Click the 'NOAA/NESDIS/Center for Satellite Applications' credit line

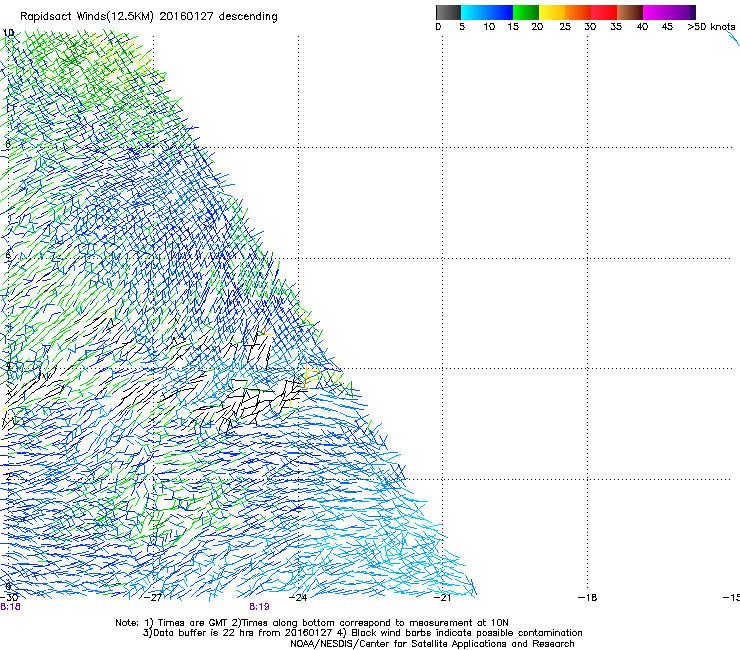(x=432, y=644)
